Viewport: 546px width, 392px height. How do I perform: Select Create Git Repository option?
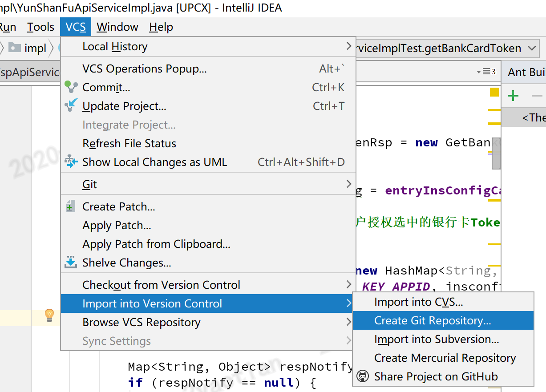tap(433, 321)
